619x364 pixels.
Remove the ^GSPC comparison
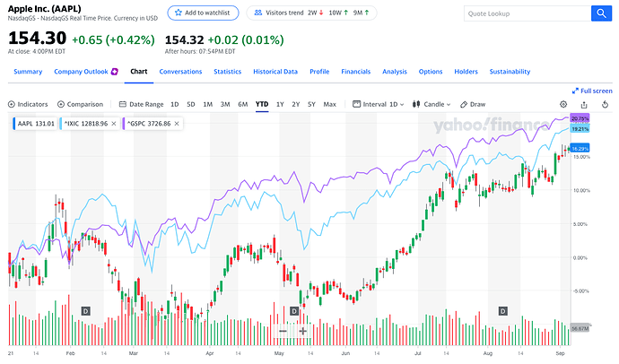point(177,124)
